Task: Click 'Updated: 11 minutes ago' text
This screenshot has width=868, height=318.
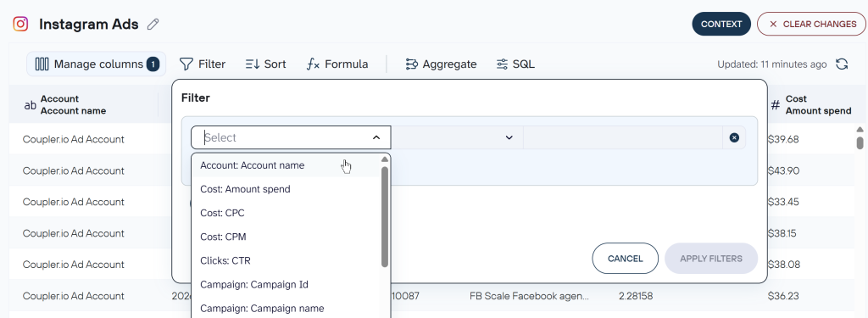Action: tap(772, 64)
